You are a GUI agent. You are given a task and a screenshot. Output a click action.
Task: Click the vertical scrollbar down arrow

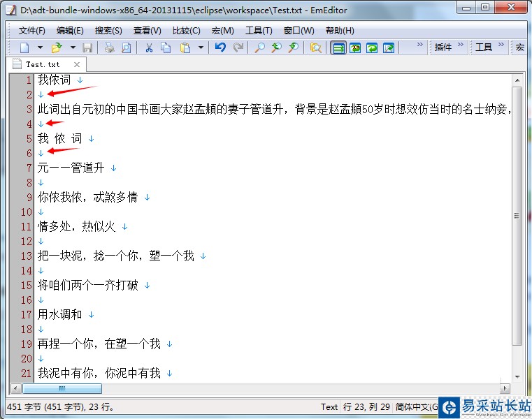coord(517,376)
